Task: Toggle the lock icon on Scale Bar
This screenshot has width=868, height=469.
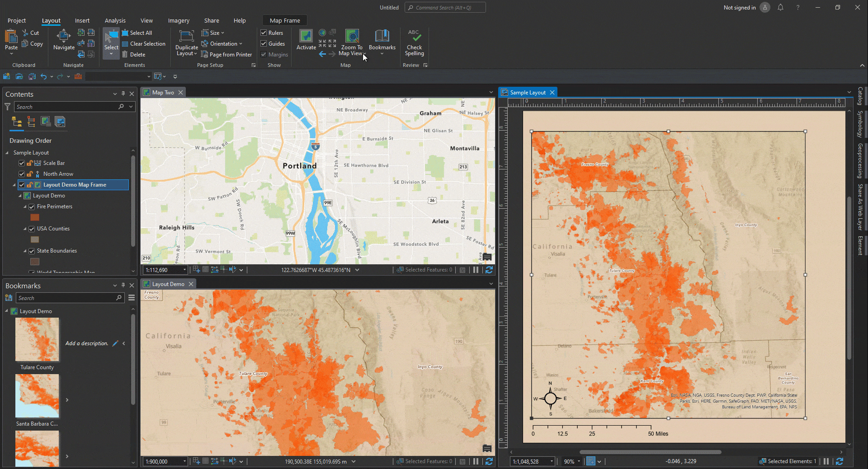Action: (x=29, y=163)
